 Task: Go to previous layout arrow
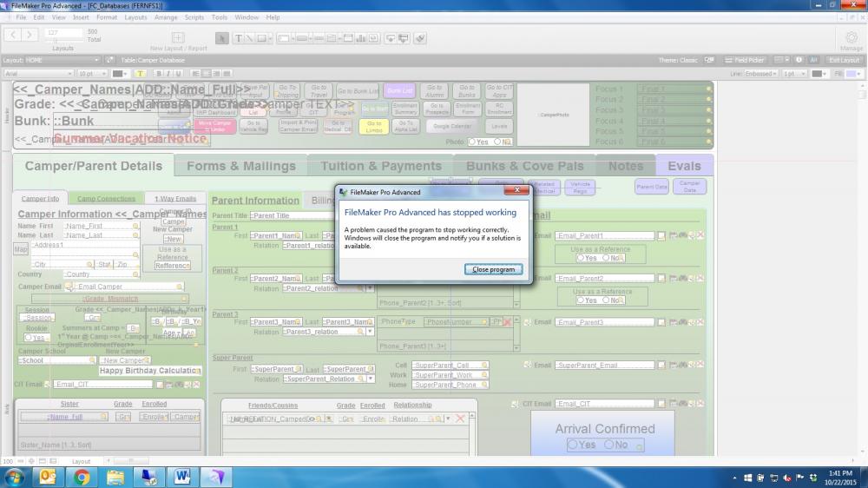click(13, 35)
